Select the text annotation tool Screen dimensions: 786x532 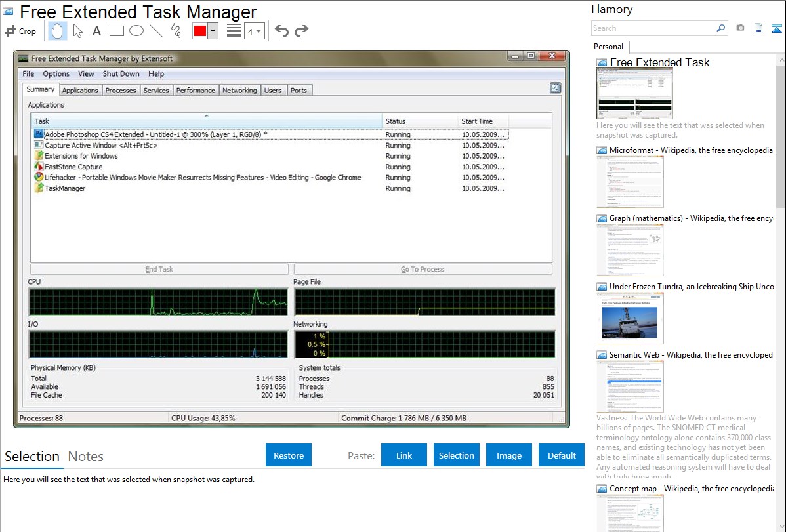click(x=96, y=31)
